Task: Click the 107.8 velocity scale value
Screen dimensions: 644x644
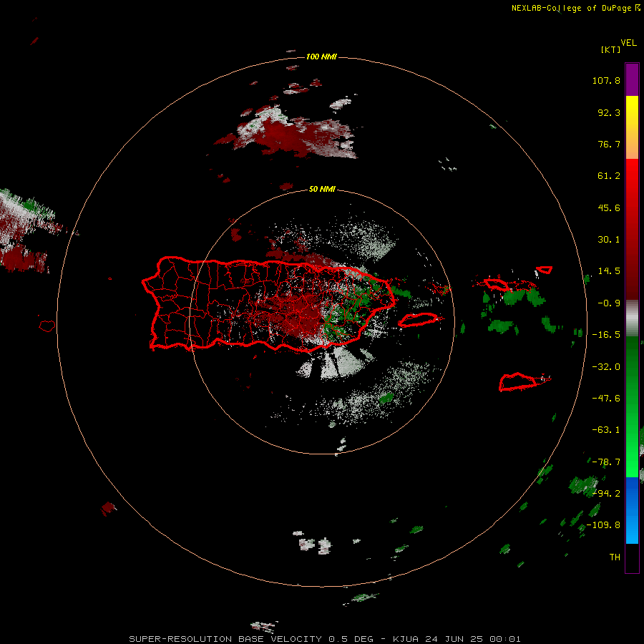Action: [606, 80]
